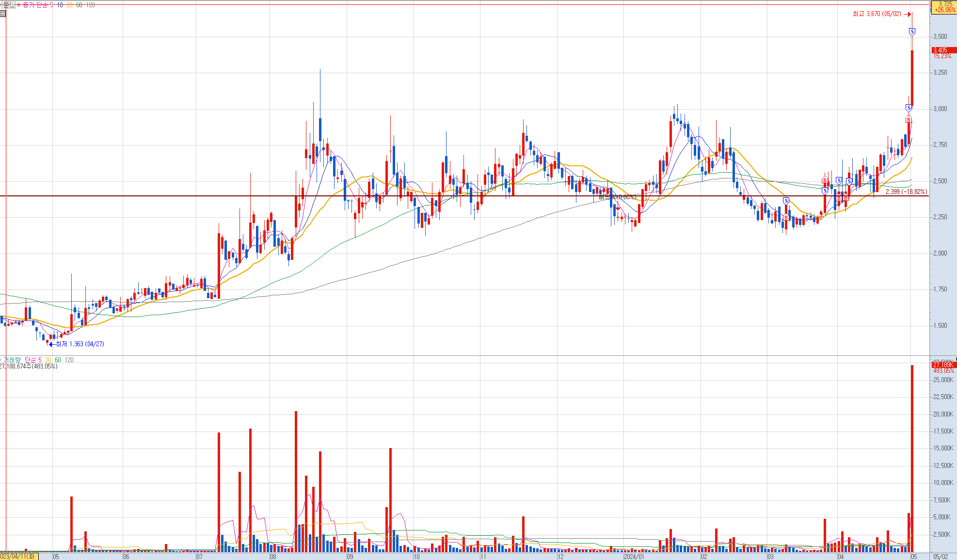Click the 2,399 (-18.82%) horizontal line label
The image size is (957, 560).
click(x=906, y=192)
